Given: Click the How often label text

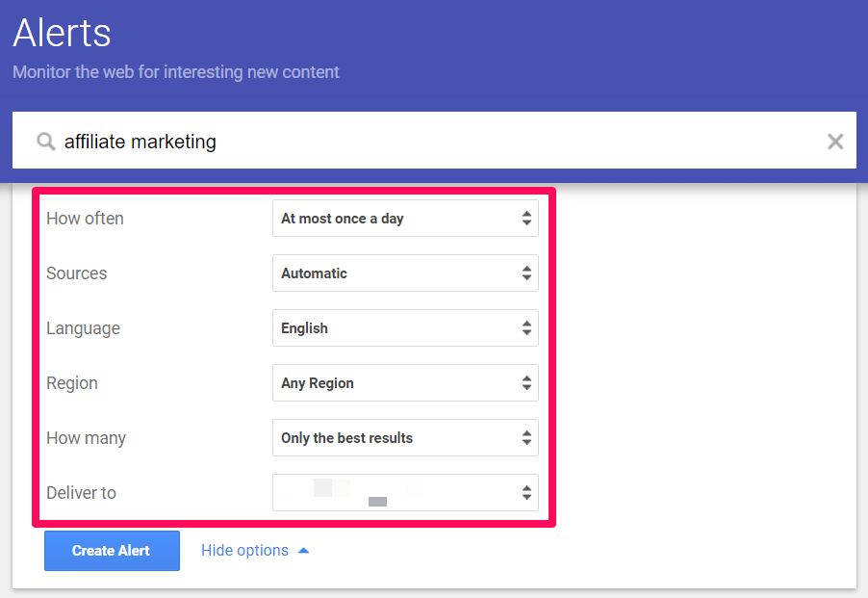Looking at the screenshot, I should tap(85, 219).
